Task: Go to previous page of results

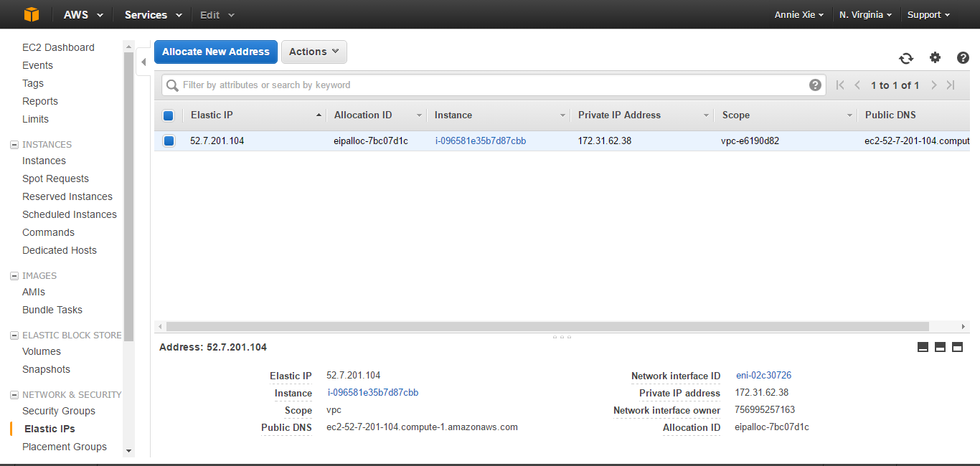Action: point(857,85)
